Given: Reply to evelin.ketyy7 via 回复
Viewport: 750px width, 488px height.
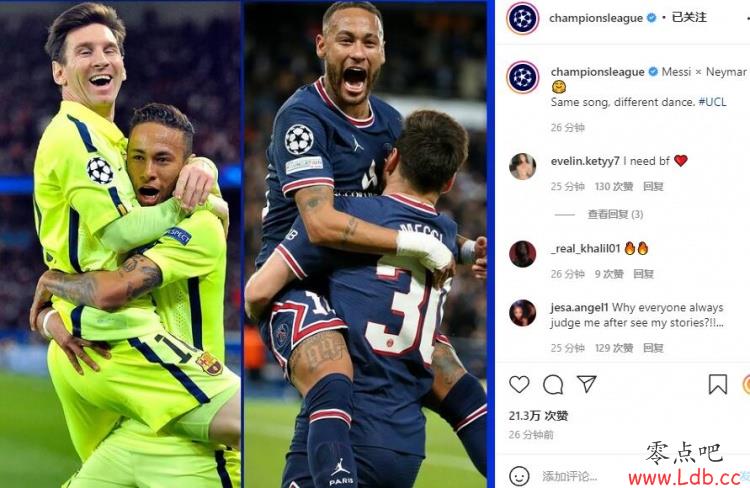Looking at the screenshot, I should [653, 187].
